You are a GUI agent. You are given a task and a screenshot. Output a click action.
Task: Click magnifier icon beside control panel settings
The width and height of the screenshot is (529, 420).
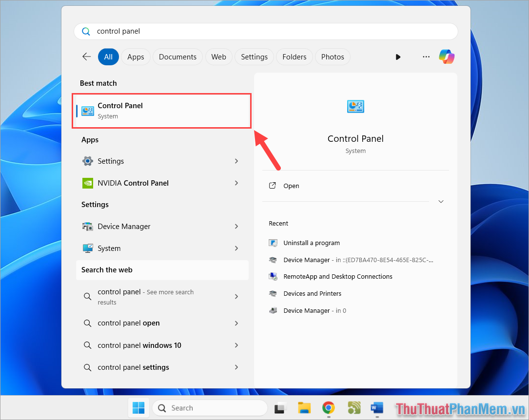[87, 367]
